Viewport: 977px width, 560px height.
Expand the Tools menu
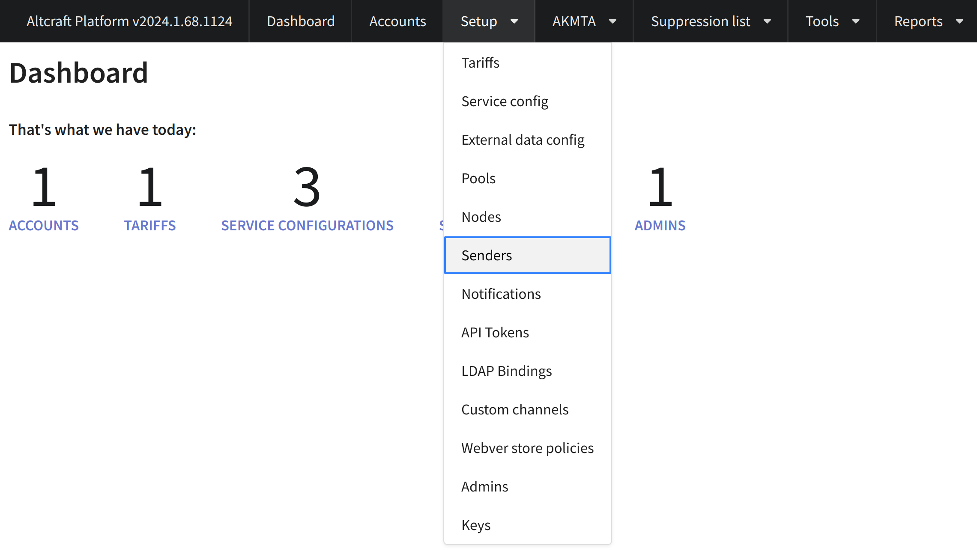(832, 21)
